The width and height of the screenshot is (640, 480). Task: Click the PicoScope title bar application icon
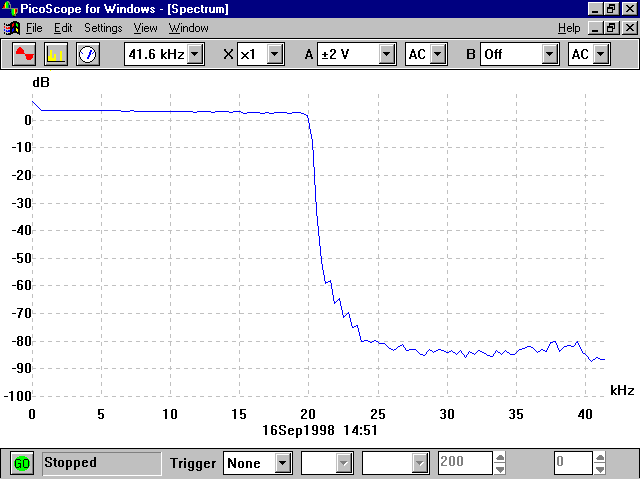(10, 8)
